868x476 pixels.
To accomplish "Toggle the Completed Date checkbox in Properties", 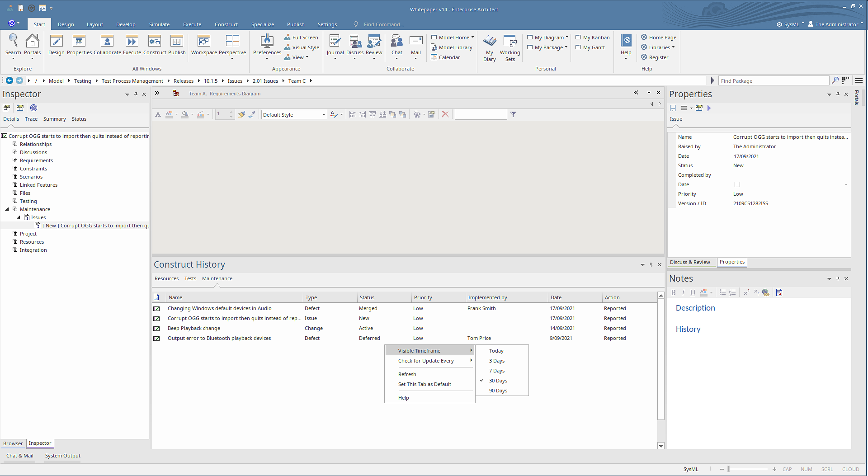I will click(x=737, y=184).
